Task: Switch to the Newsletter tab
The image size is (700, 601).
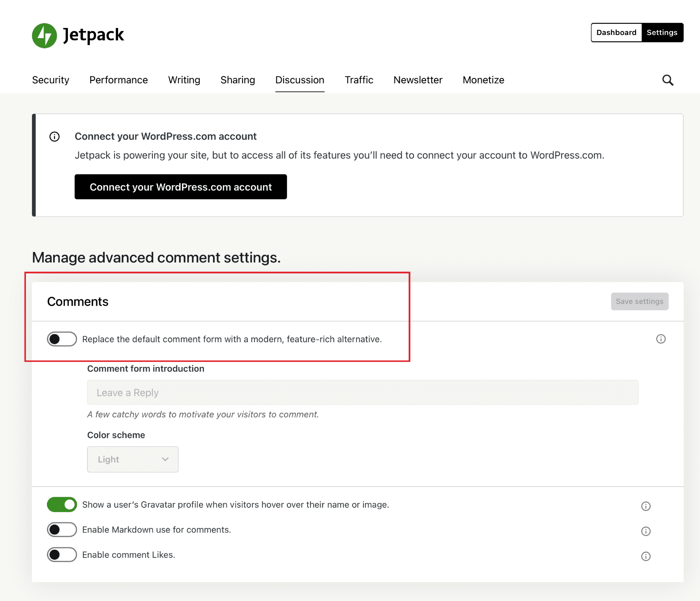Action: (x=418, y=80)
